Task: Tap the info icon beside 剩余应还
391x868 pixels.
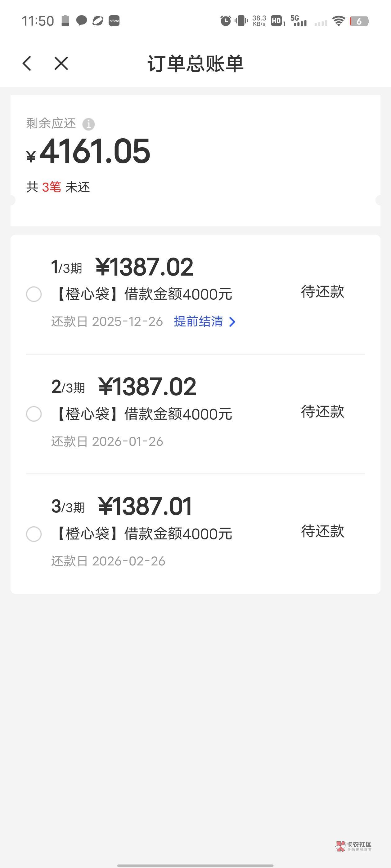Action: [x=88, y=124]
